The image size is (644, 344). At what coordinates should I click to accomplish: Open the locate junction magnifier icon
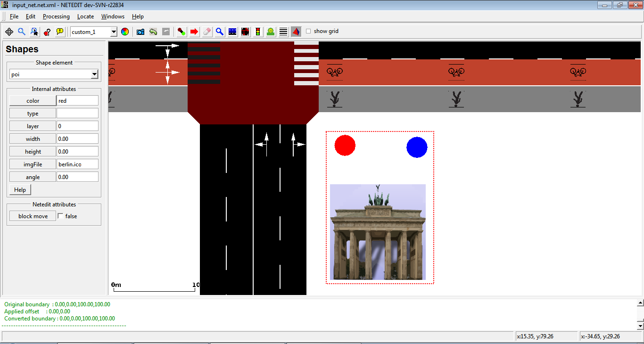pos(22,32)
